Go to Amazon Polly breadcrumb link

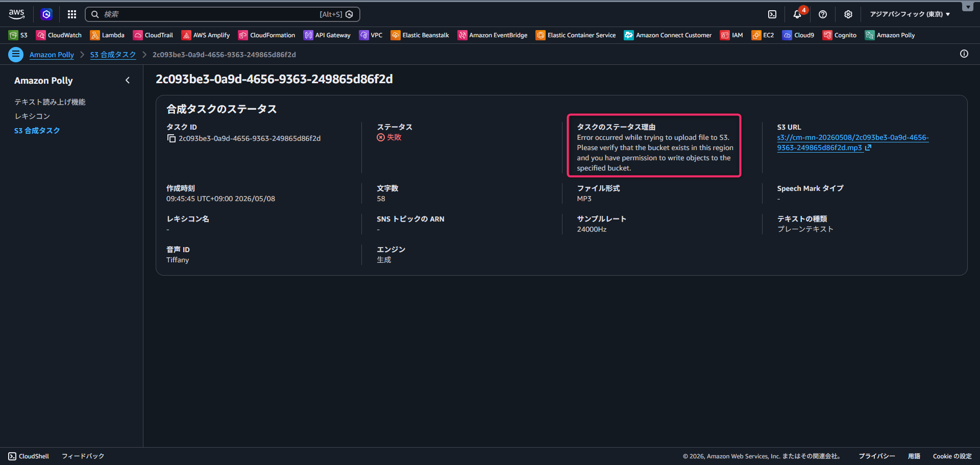(x=52, y=55)
